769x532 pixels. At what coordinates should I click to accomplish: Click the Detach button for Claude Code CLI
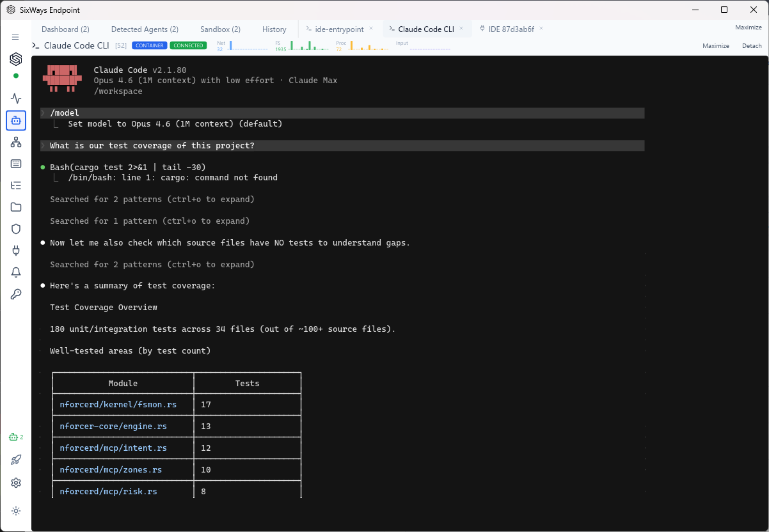[751, 45]
